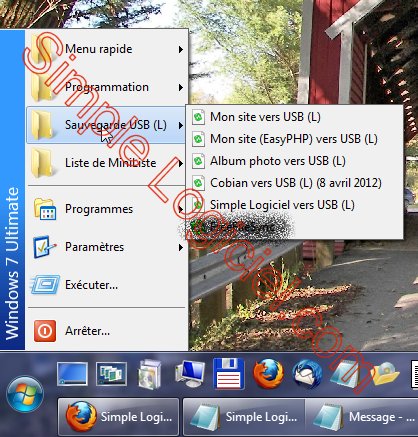Choose Cobian vers USB (L) entry
The image size is (418, 437).
point(294,183)
